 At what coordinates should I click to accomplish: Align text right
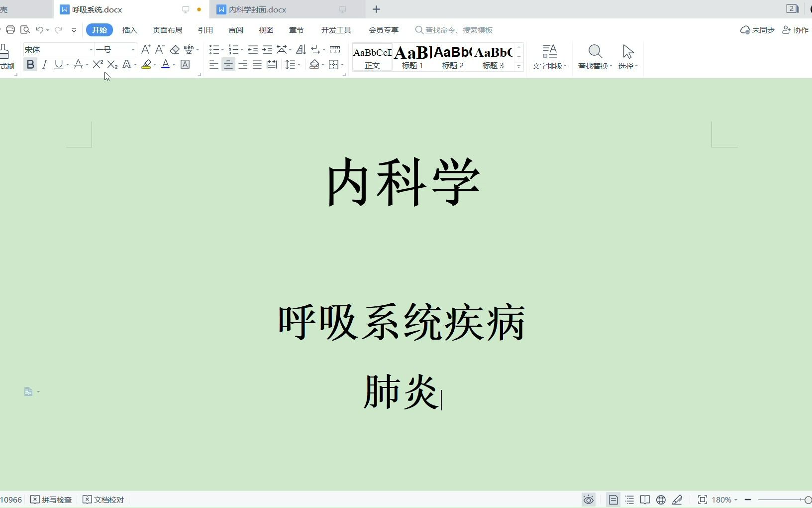point(243,65)
